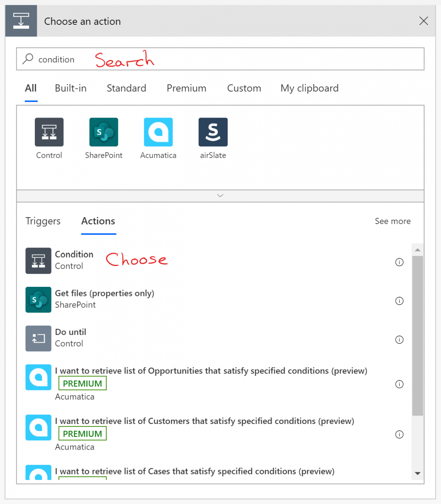Click the Get files SharePoint action icon

[x=38, y=300]
